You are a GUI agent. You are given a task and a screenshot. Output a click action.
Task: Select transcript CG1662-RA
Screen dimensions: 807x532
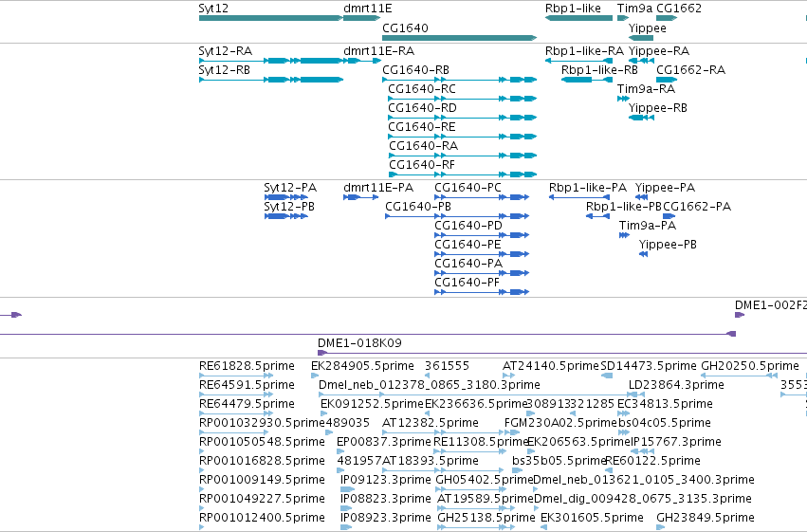[667, 80]
